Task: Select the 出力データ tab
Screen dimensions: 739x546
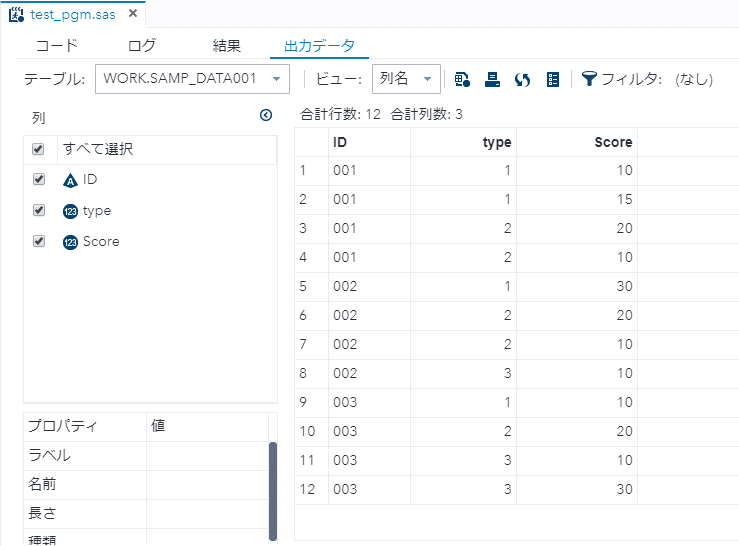Action: pyautogui.click(x=319, y=45)
